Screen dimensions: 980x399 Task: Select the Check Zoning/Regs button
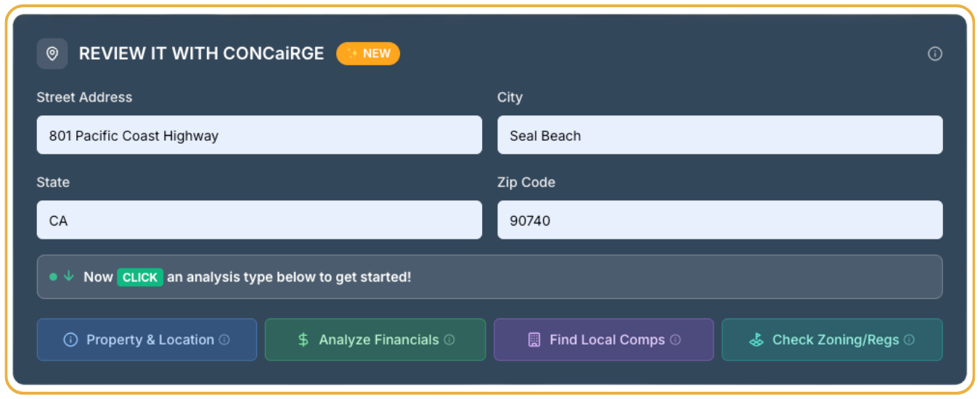[x=832, y=340]
